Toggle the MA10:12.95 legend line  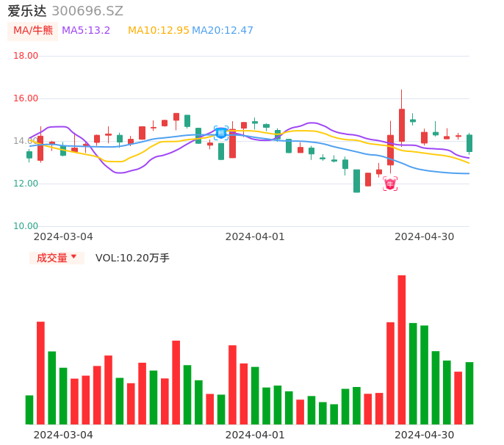[158, 31]
